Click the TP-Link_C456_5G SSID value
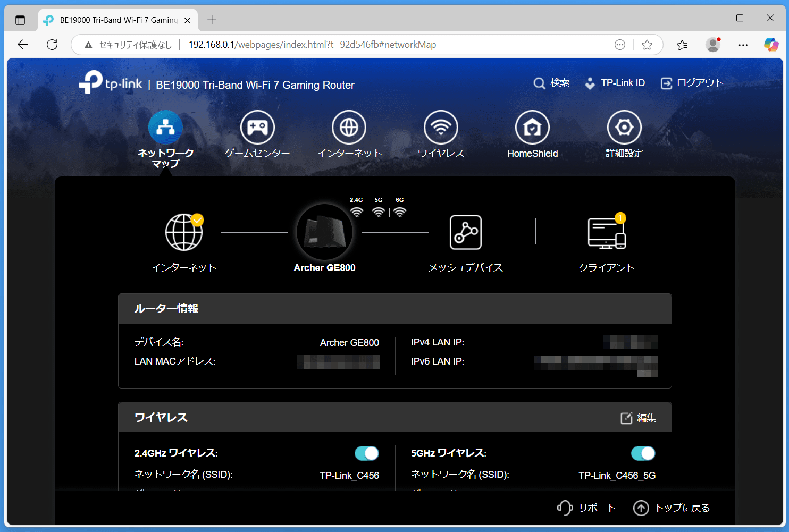789x532 pixels. coord(617,475)
